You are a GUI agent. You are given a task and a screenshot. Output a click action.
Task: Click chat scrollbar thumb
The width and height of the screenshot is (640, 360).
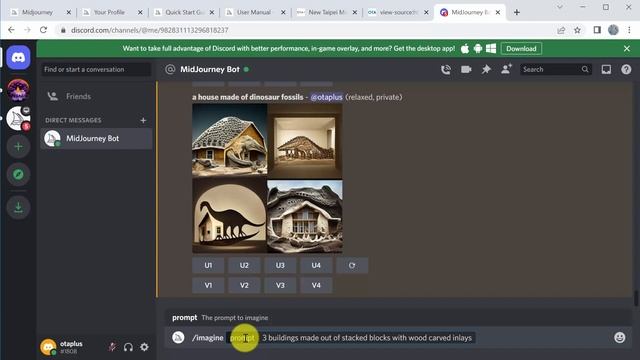tap(636, 298)
